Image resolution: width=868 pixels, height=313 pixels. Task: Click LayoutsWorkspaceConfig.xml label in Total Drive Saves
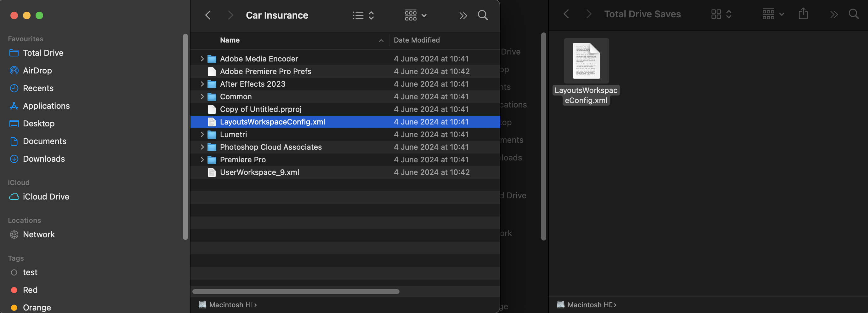[x=586, y=95]
